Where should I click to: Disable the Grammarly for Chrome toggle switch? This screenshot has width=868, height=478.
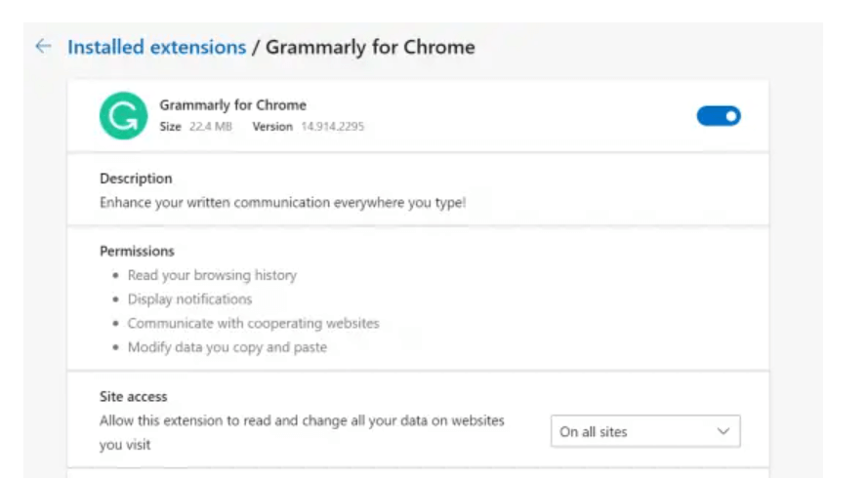(719, 116)
